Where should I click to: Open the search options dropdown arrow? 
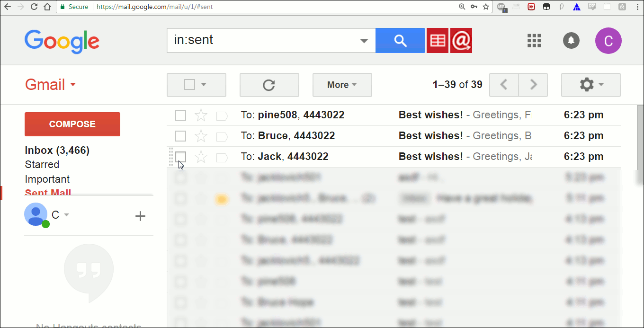point(363,41)
